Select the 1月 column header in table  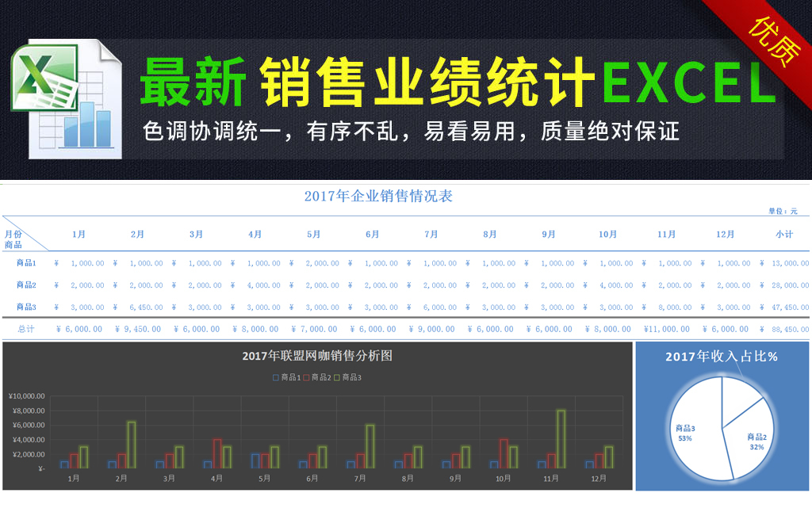(79, 235)
